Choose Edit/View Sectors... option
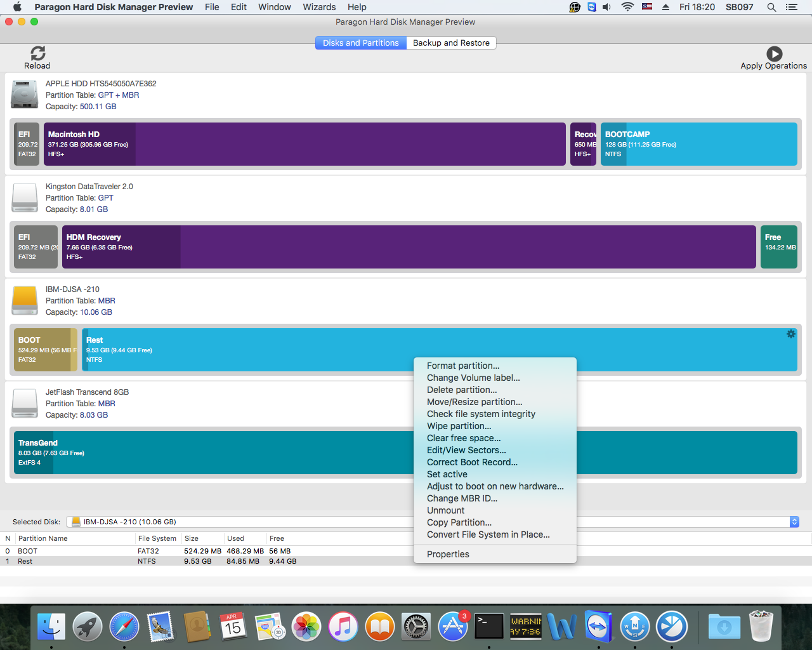Viewport: 812px width, 650px height. 495,450
